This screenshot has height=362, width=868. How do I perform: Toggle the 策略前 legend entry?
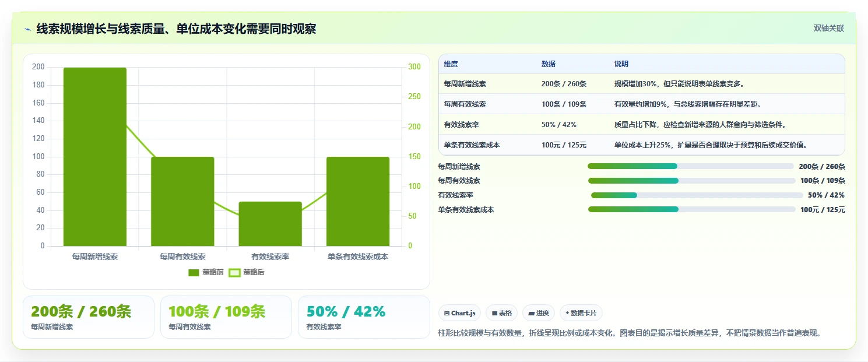(x=206, y=272)
